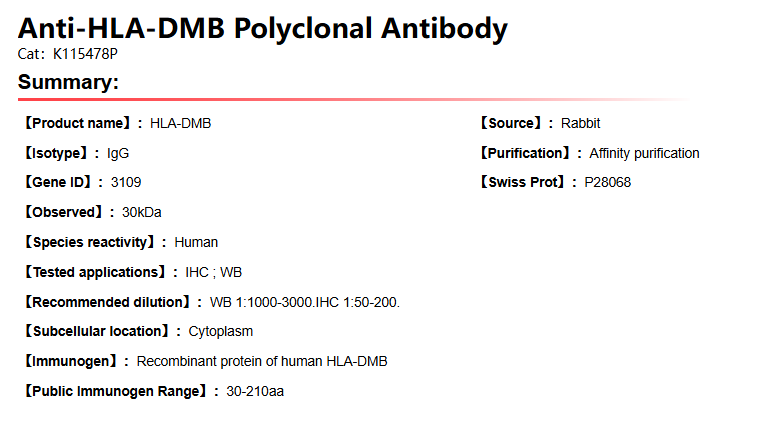
Task: Select the Subcellular location value Cytoplasm
Action: tap(221, 331)
